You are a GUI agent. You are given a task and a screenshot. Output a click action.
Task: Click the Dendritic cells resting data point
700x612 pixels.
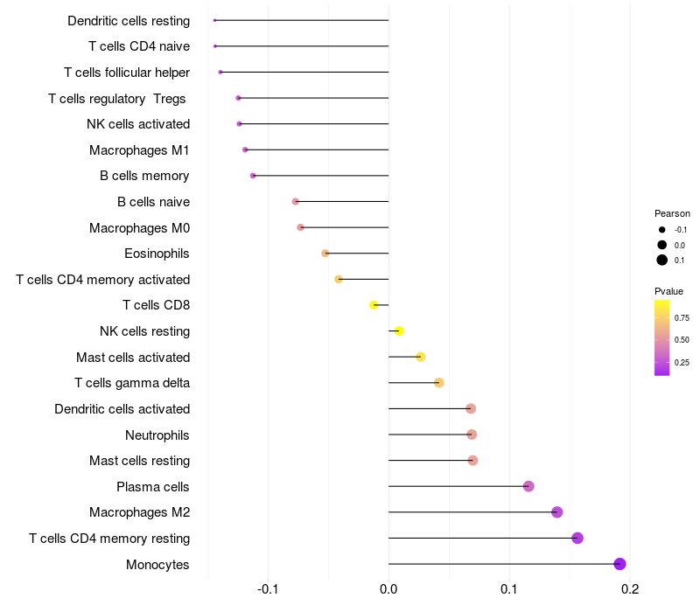pos(214,20)
